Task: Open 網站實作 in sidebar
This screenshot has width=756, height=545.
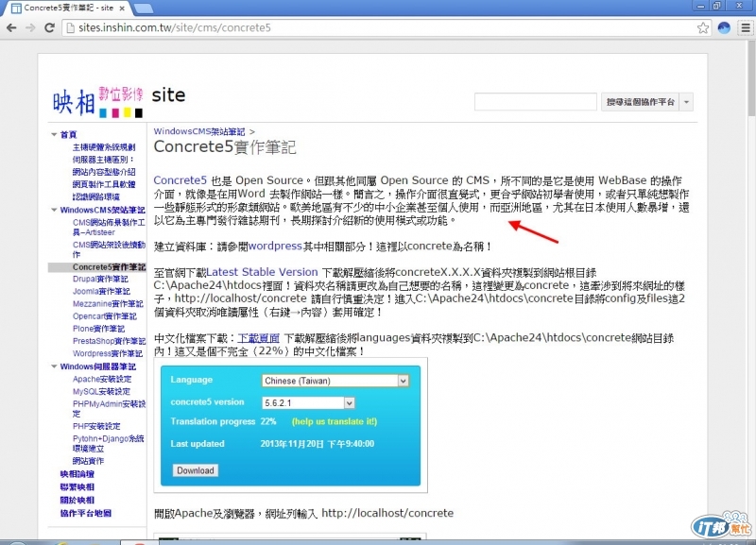Action: (x=88, y=461)
